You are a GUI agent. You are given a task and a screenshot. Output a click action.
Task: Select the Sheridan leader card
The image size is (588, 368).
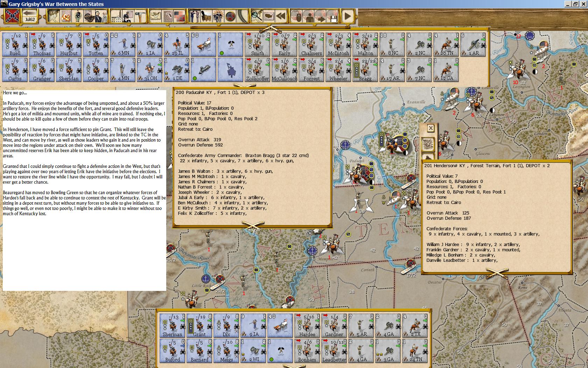pos(69,69)
